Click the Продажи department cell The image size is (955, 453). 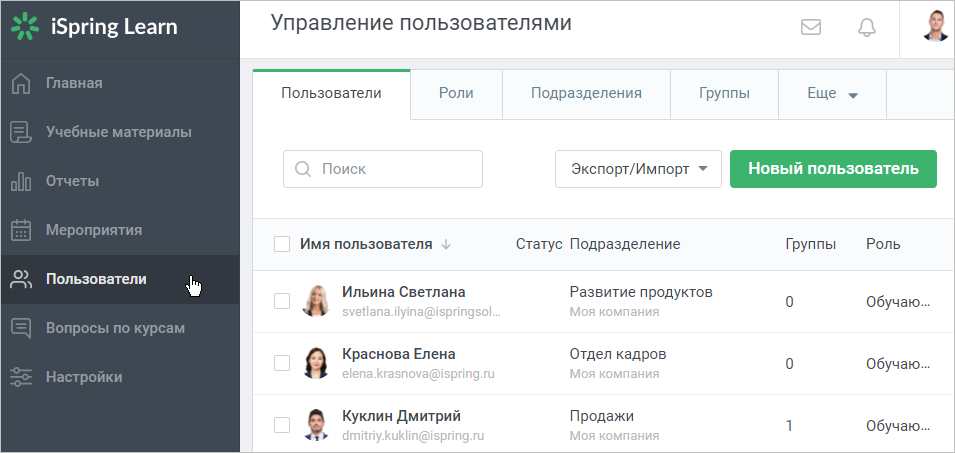pyautogui.click(x=602, y=416)
